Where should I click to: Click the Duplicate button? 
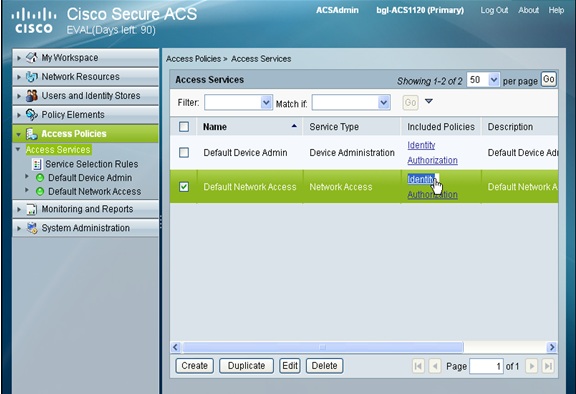(246, 366)
